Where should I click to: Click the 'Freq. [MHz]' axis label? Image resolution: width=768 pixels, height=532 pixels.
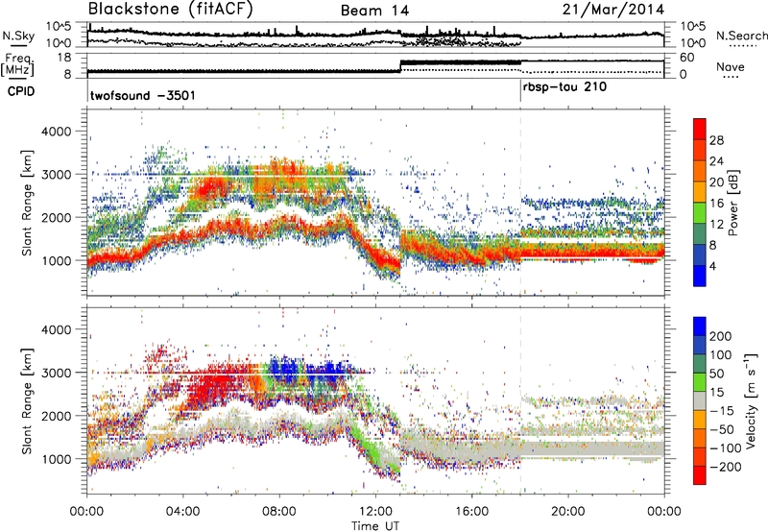coord(17,65)
